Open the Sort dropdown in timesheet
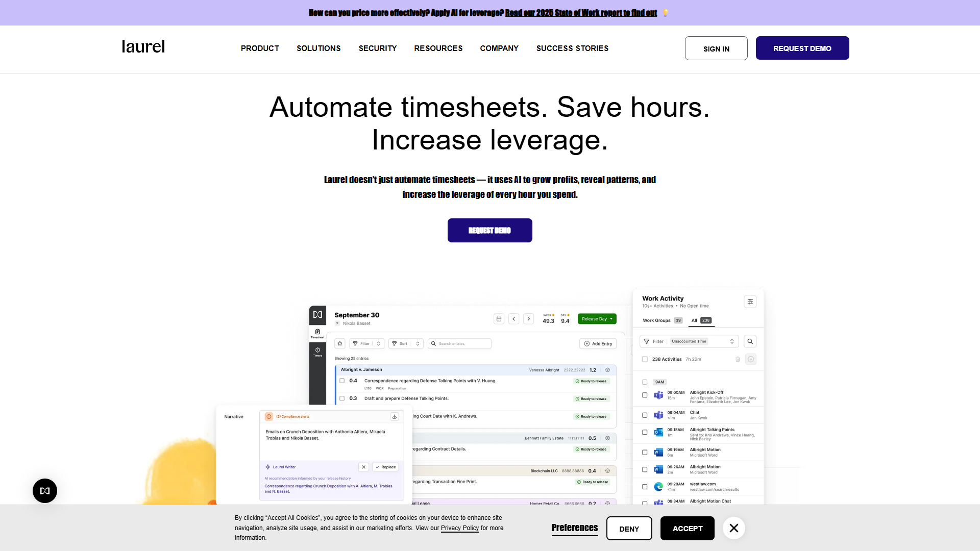The image size is (980, 551). pos(406,343)
